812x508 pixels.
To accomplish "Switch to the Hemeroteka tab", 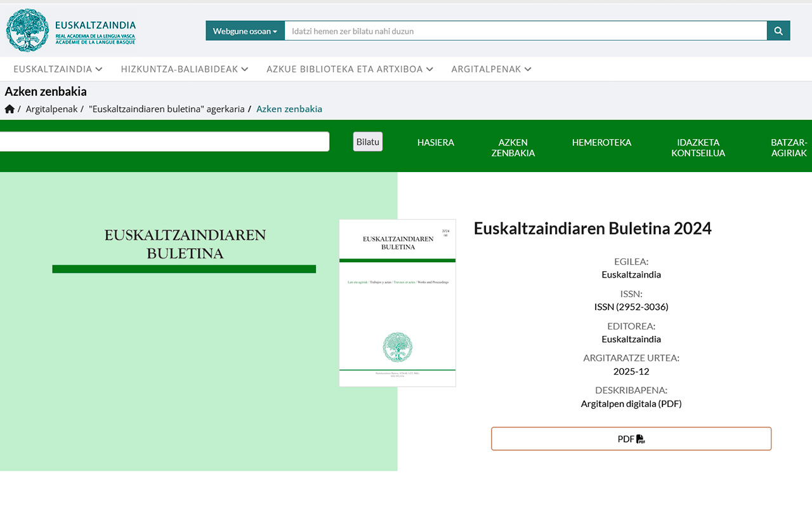I will (601, 143).
